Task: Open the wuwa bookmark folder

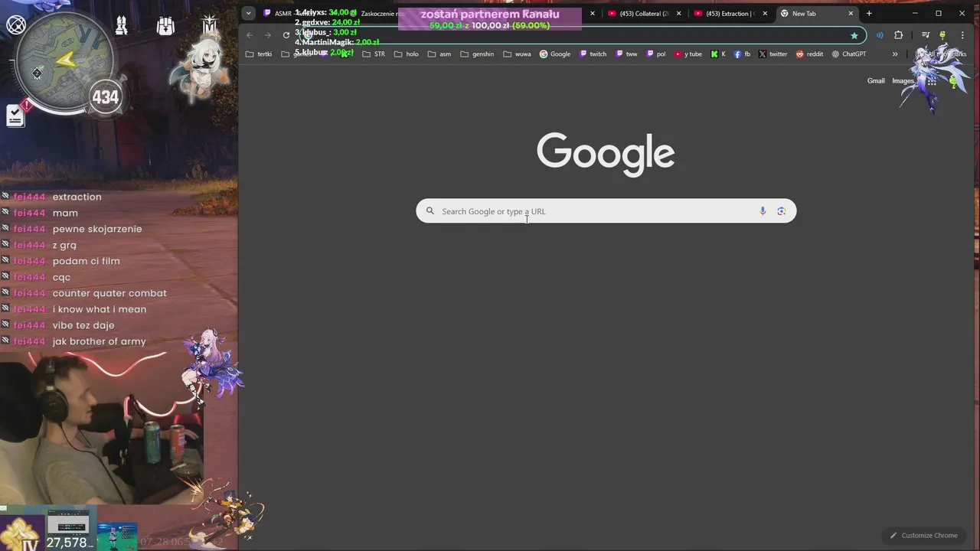Action: [x=518, y=54]
